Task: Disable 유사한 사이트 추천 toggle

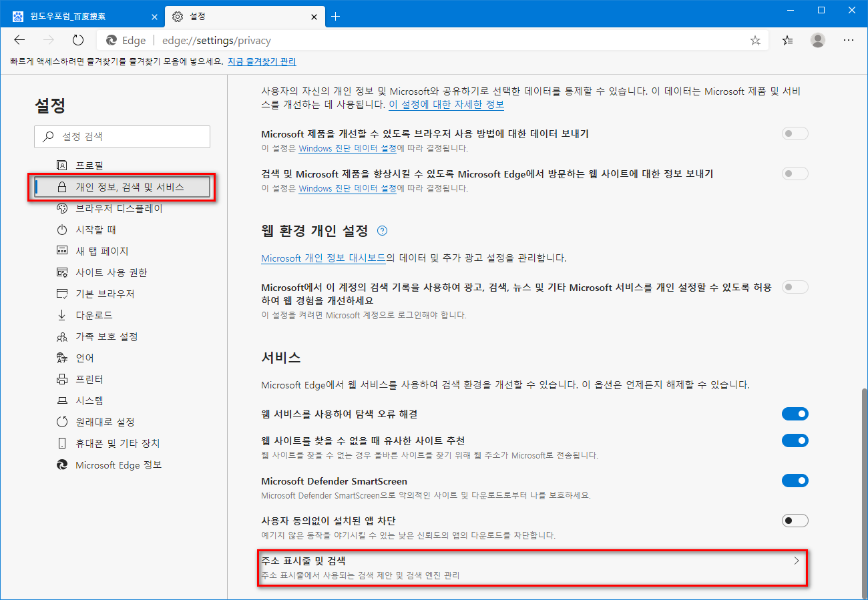Action: pyautogui.click(x=795, y=440)
